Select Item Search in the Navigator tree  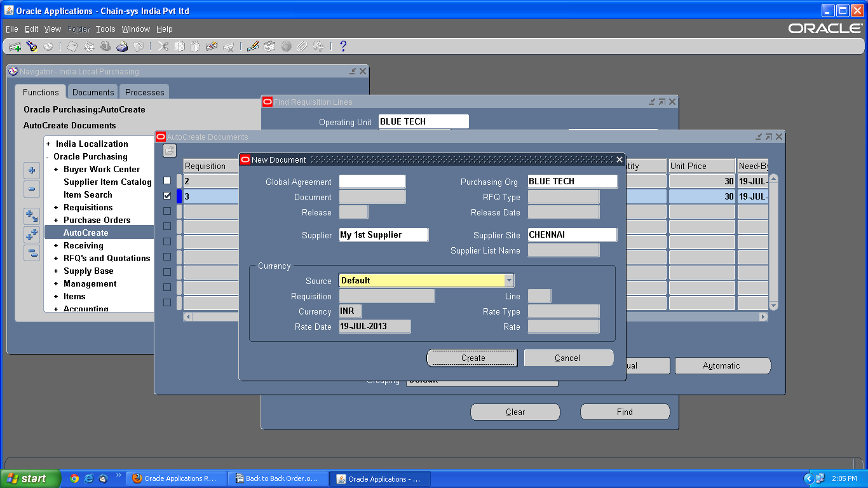88,195
